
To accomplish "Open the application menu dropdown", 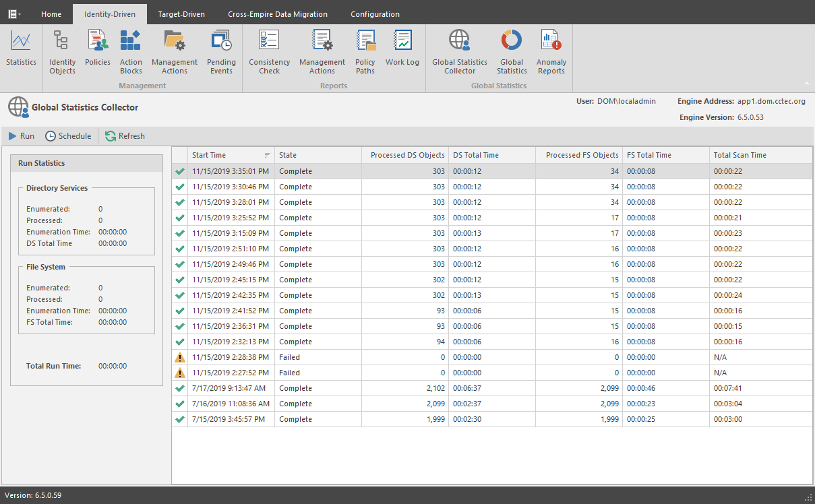I will tap(14, 13).
